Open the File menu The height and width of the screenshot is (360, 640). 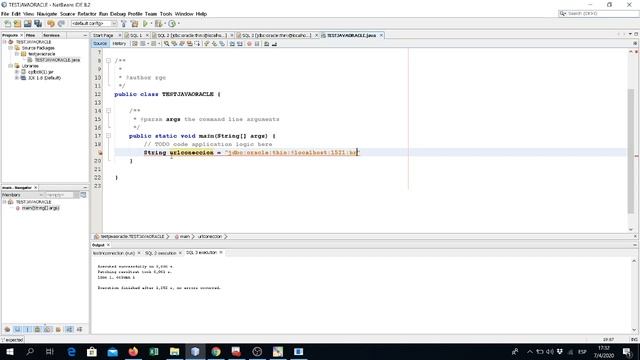[5, 14]
